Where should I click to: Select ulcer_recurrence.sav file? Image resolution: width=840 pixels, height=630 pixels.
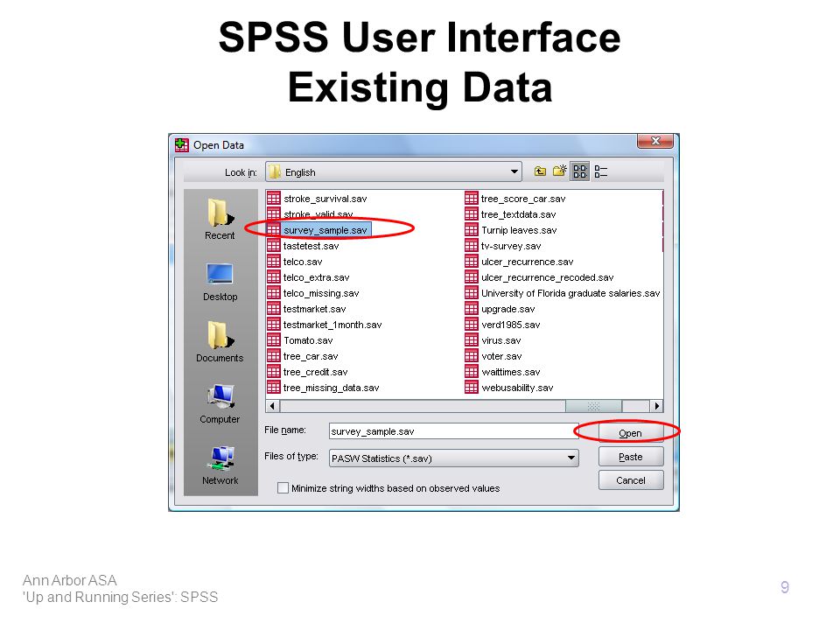click(520, 262)
